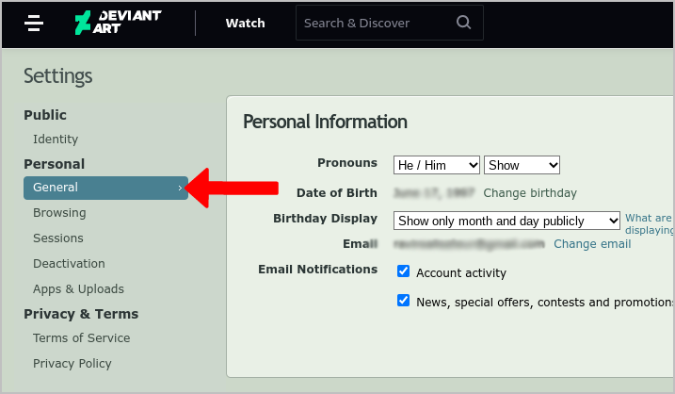Open Sessions settings
Screen dimensions: 675x394
[58, 238]
